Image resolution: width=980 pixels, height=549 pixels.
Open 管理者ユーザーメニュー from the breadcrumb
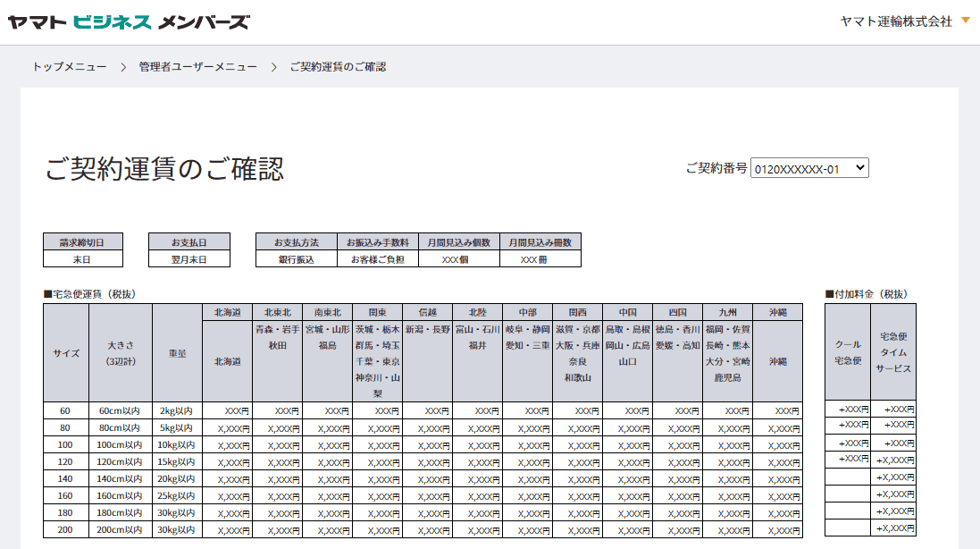click(x=195, y=65)
